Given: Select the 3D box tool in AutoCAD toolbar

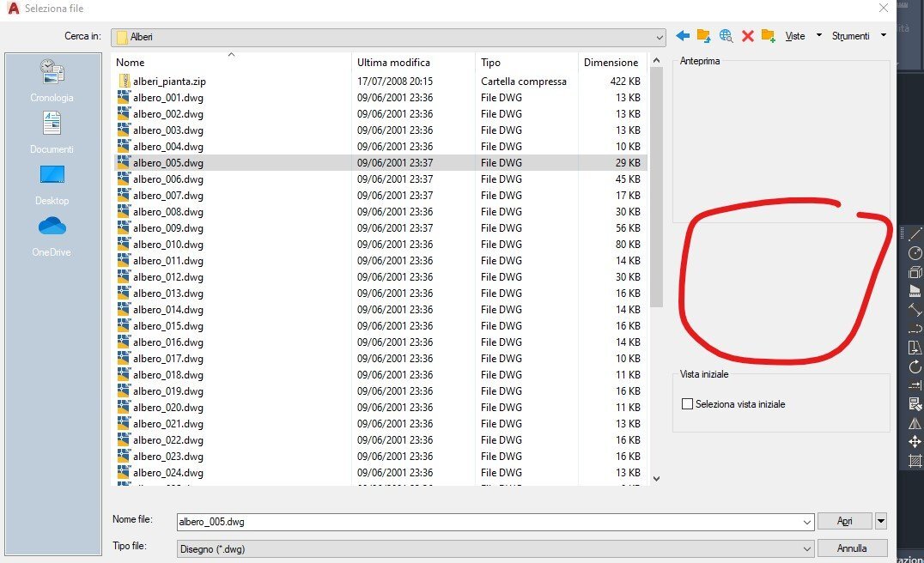Looking at the screenshot, I should [915, 272].
